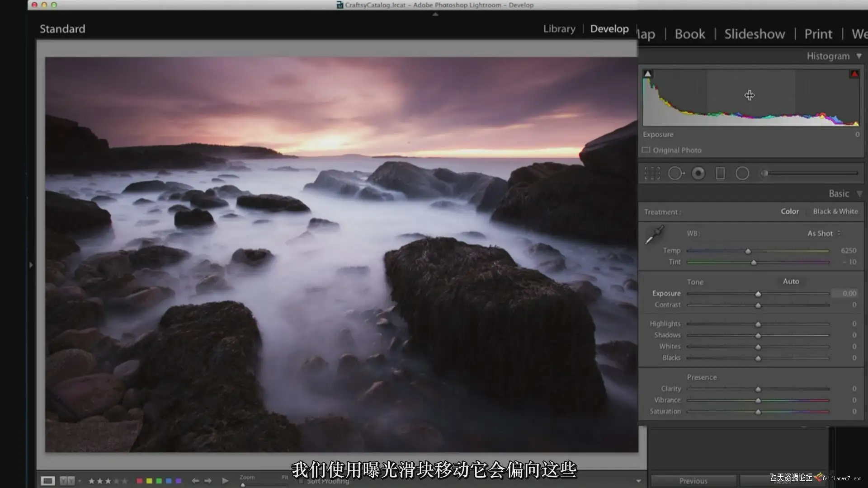868x488 pixels.
Task: Select the Radial Filter tool
Action: (x=742, y=174)
